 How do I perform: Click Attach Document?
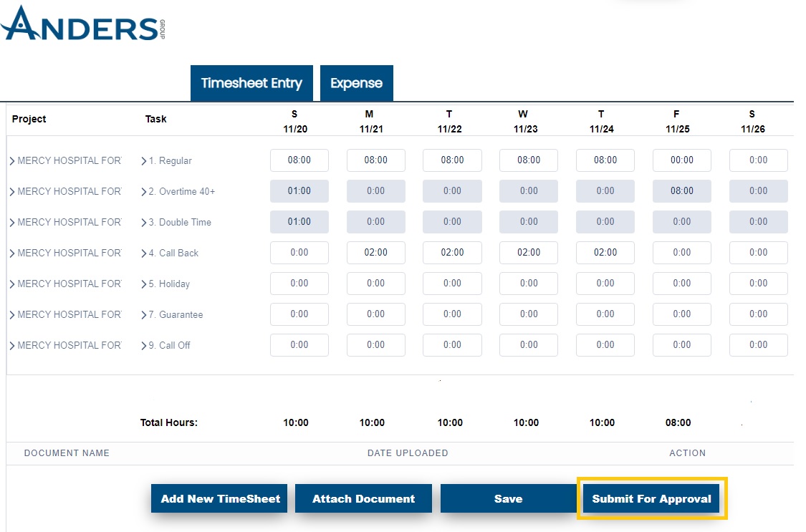363,498
